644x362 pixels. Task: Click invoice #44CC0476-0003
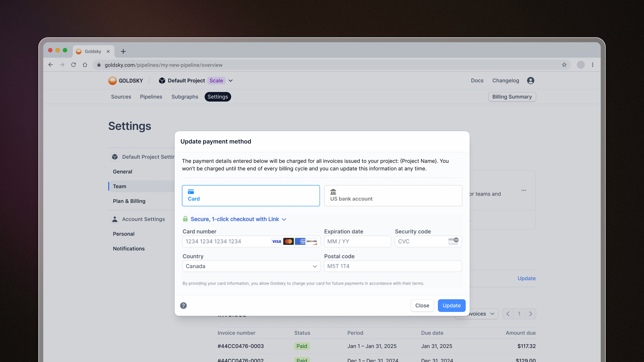pos(240,346)
